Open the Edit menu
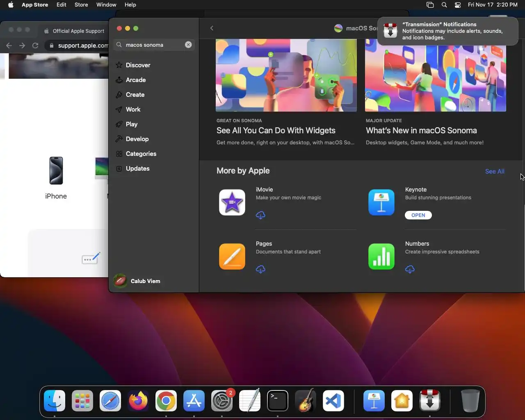The height and width of the screenshot is (420, 525). [x=62, y=5]
